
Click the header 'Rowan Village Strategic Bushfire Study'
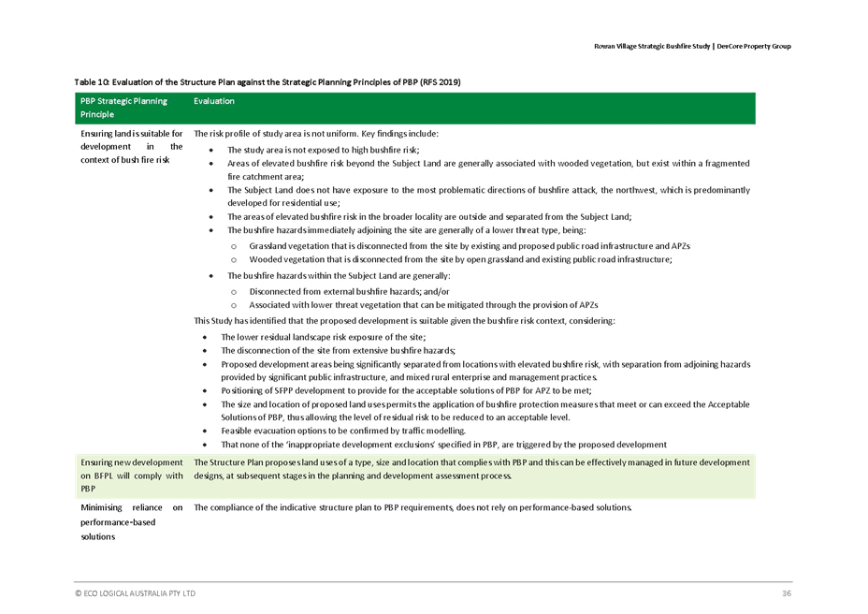click(652, 46)
